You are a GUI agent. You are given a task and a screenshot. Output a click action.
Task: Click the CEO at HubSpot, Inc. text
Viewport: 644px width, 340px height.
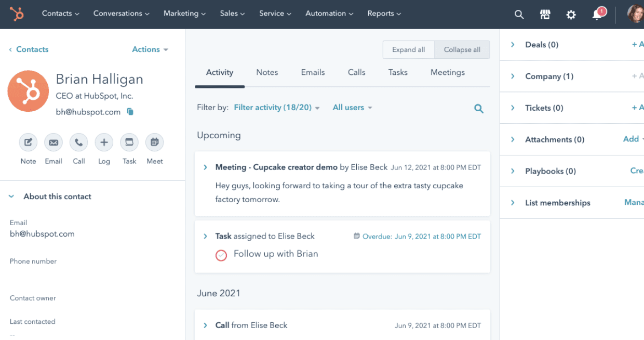coord(95,96)
